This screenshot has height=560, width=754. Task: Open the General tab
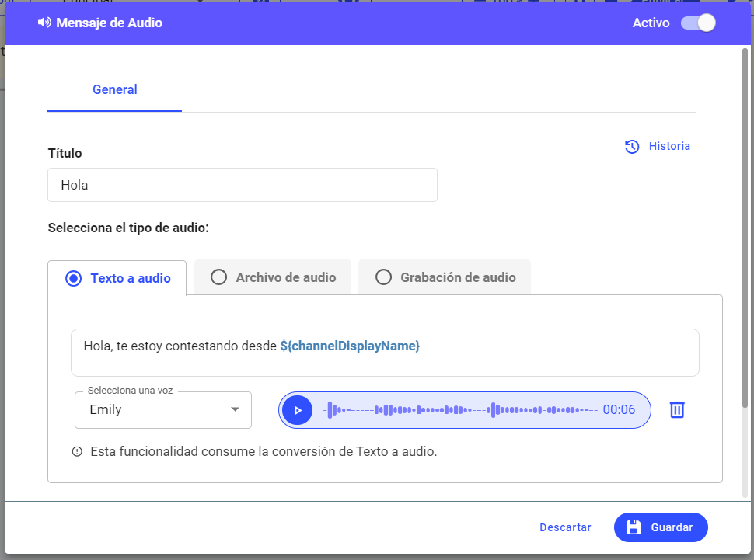[x=114, y=89]
